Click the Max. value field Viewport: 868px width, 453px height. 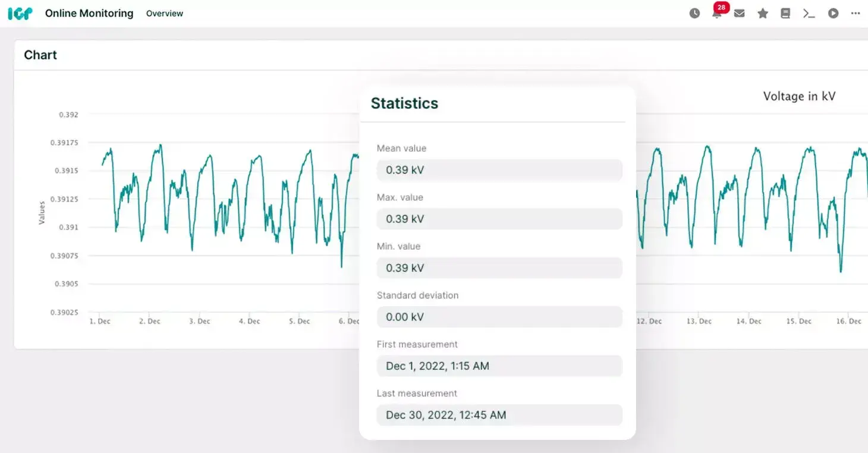tap(499, 219)
